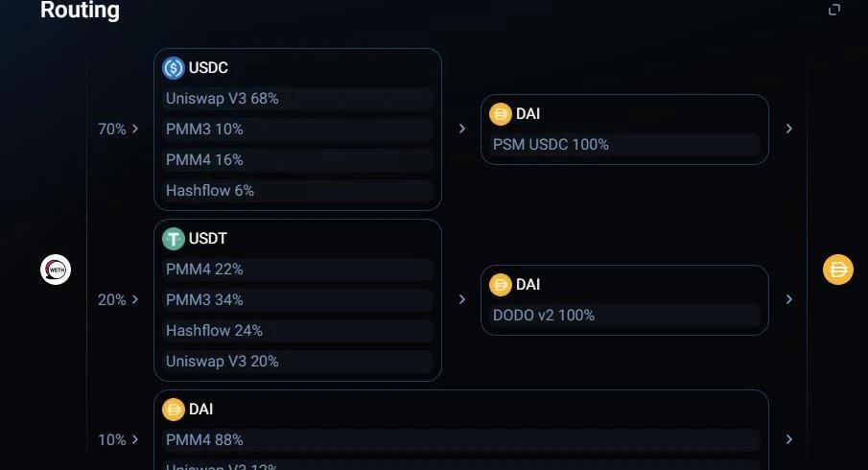Screen dimensions: 868x470
Task: Click arrow between USDT and DAI boxes
Action: pyautogui.click(x=461, y=299)
